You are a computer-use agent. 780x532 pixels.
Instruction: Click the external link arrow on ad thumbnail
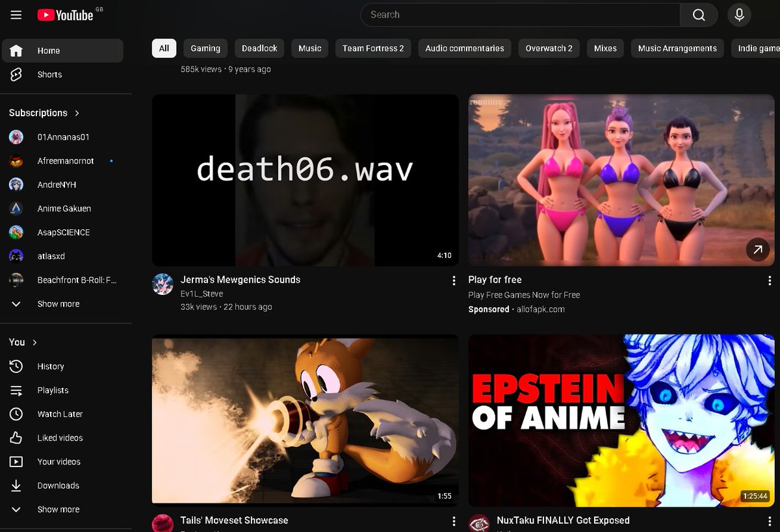(x=757, y=249)
